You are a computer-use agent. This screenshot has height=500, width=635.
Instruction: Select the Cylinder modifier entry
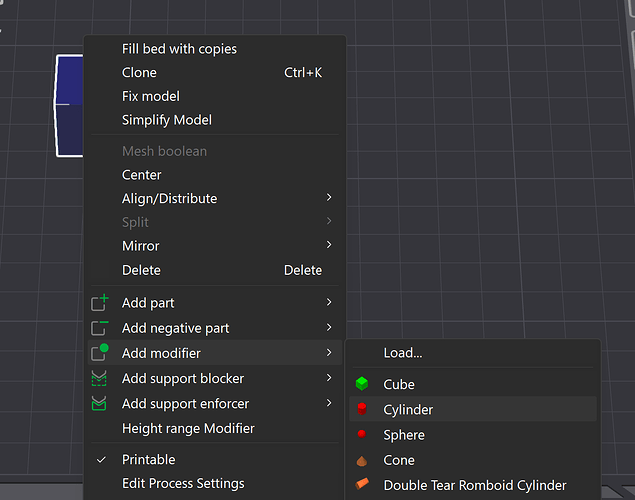pos(473,409)
